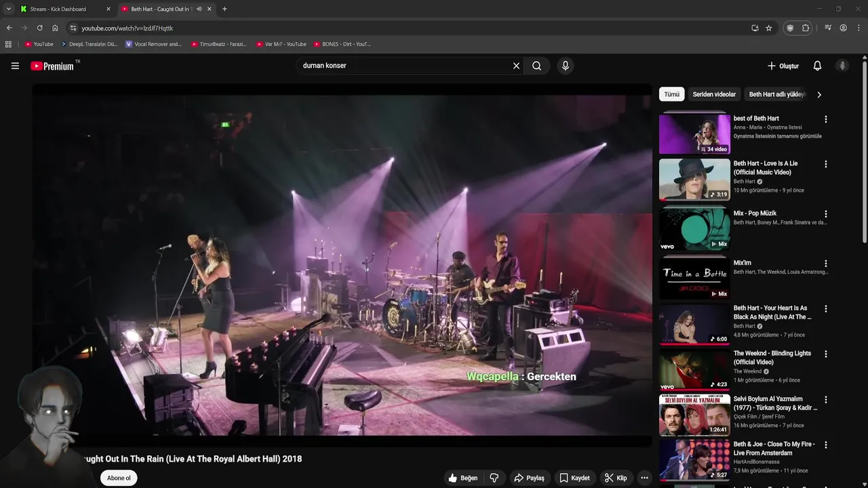The width and height of the screenshot is (868, 488).
Task: Close the Kick Dashboard tab
Action: pyautogui.click(x=108, y=9)
